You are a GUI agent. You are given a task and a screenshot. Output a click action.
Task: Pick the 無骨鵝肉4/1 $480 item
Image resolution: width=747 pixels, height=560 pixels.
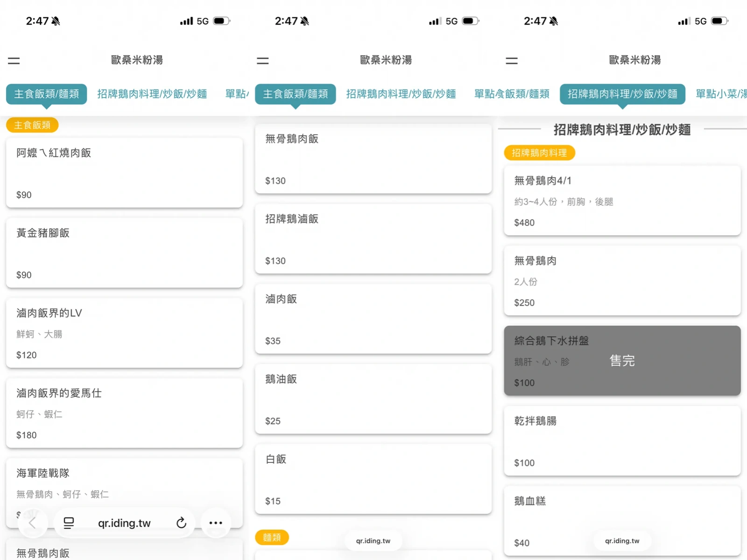tap(622, 201)
